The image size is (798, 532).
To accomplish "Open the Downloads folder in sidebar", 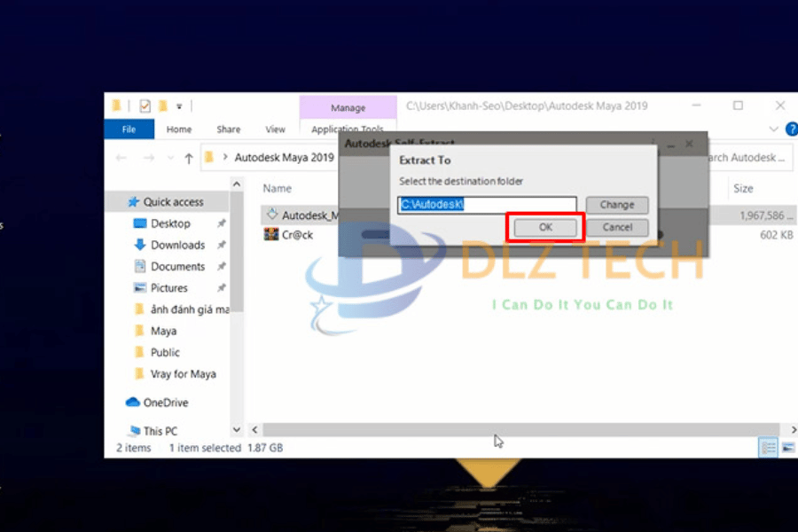I will [177, 245].
